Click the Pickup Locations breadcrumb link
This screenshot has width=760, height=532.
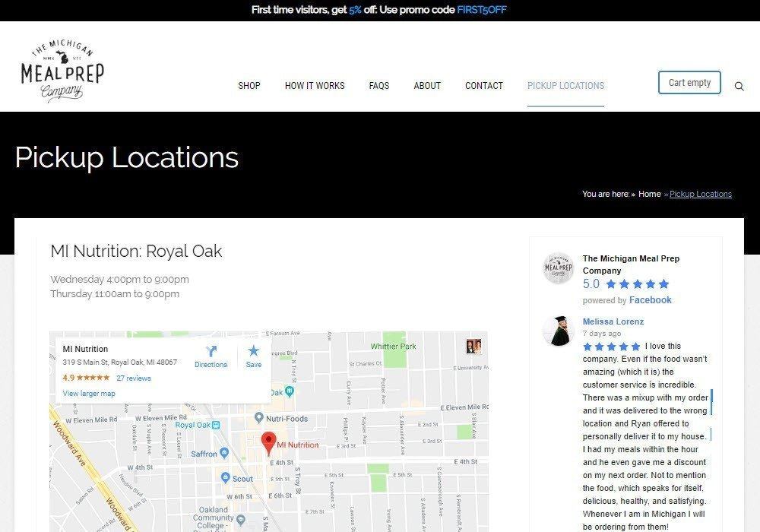point(701,194)
